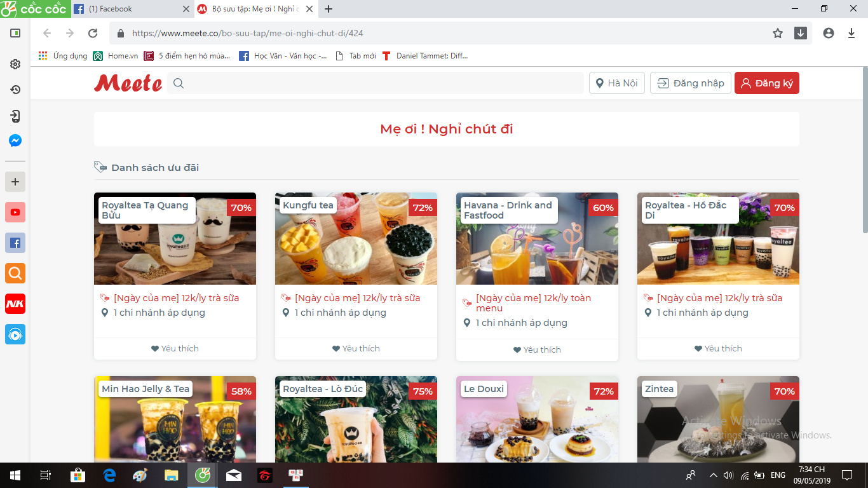Open the browser profile account menu

point(828,34)
